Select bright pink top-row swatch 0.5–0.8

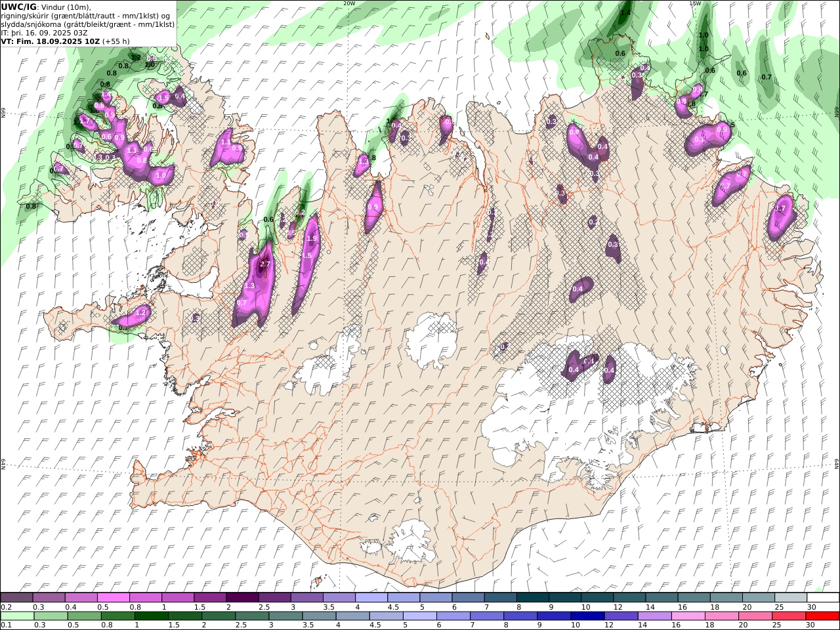113,597
